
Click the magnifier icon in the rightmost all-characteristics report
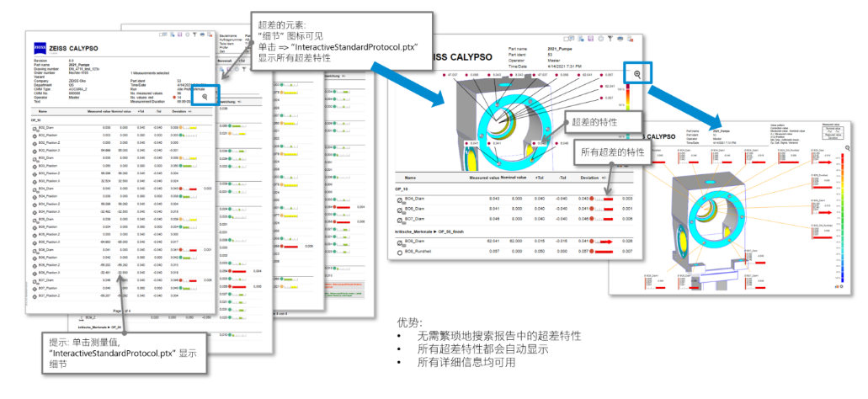pyautogui.click(x=848, y=148)
